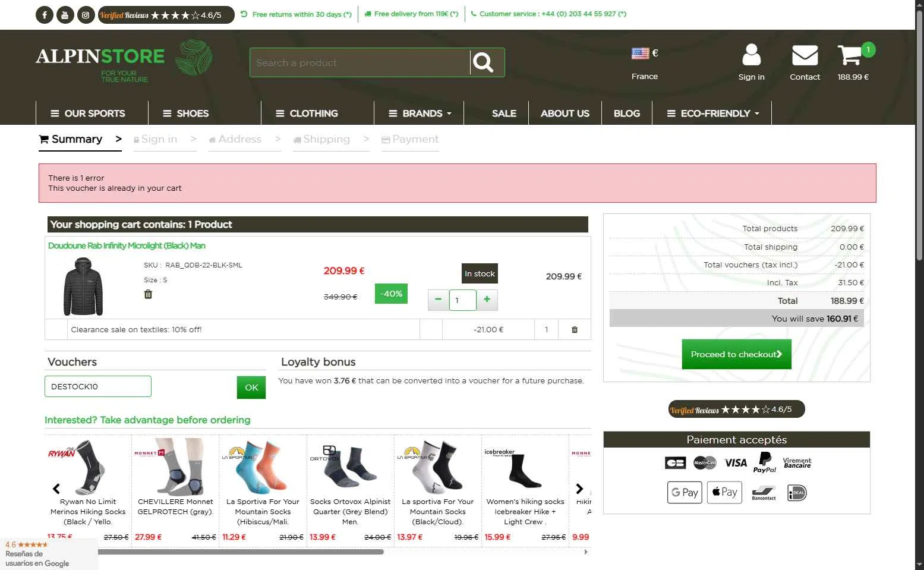Click the Bancontact payment icon

coord(764,493)
